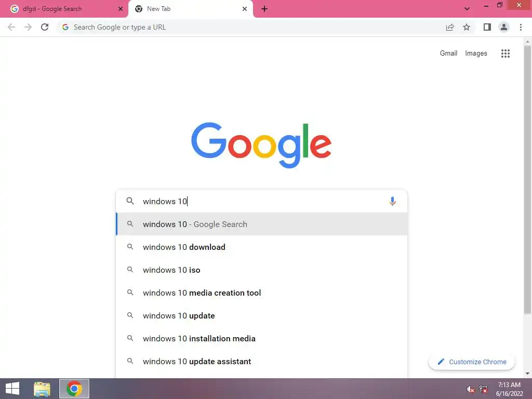532x399 pixels.
Task: Click the browser forward arrow
Action: (28, 27)
